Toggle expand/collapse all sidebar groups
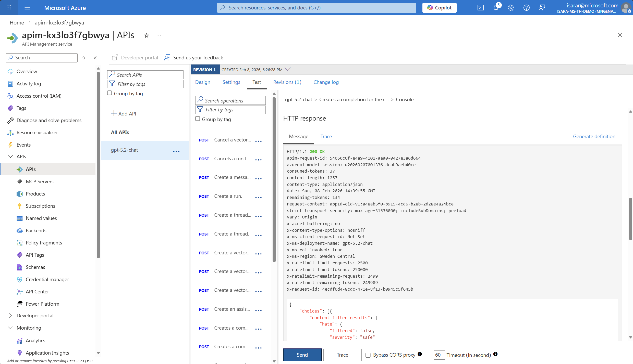Image resolution: width=633 pixels, height=364 pixels. pyautogui.click(x=84, y=58)
